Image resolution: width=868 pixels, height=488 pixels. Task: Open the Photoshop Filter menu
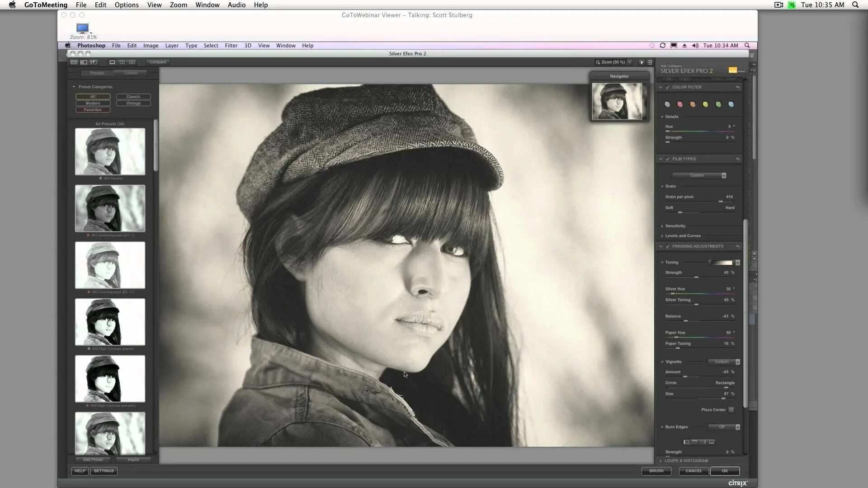(x=231, y=46)
